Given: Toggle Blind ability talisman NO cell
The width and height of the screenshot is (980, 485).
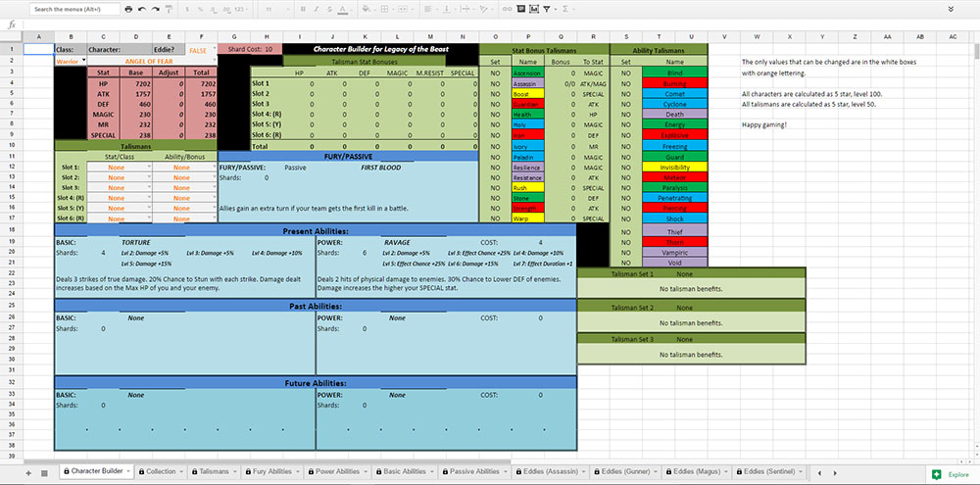Looking at the screenshot, I should click(625, 73).
